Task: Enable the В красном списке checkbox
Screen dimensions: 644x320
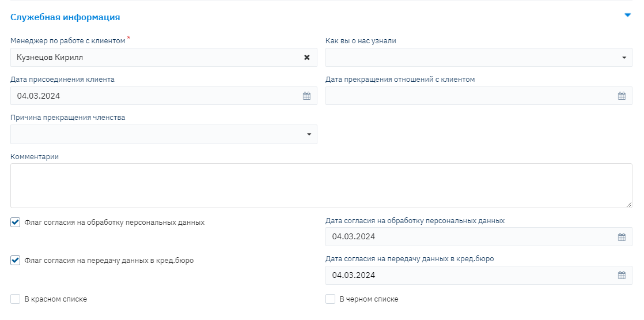Action: (x=16, y=299)
